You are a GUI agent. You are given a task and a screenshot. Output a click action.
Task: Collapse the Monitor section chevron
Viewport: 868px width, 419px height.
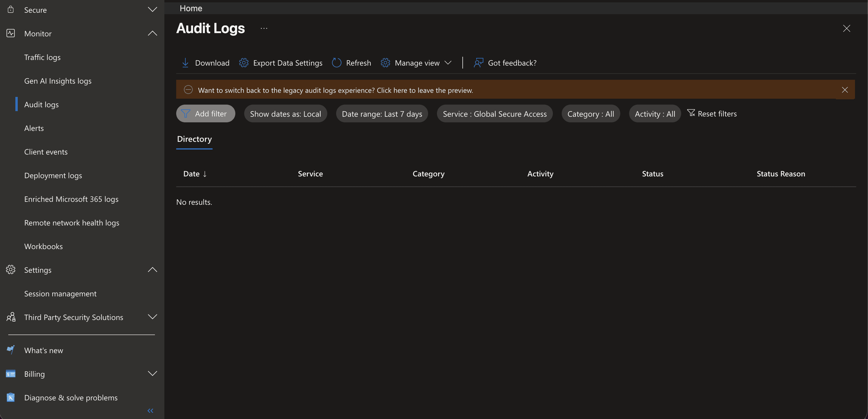point(152,33)
